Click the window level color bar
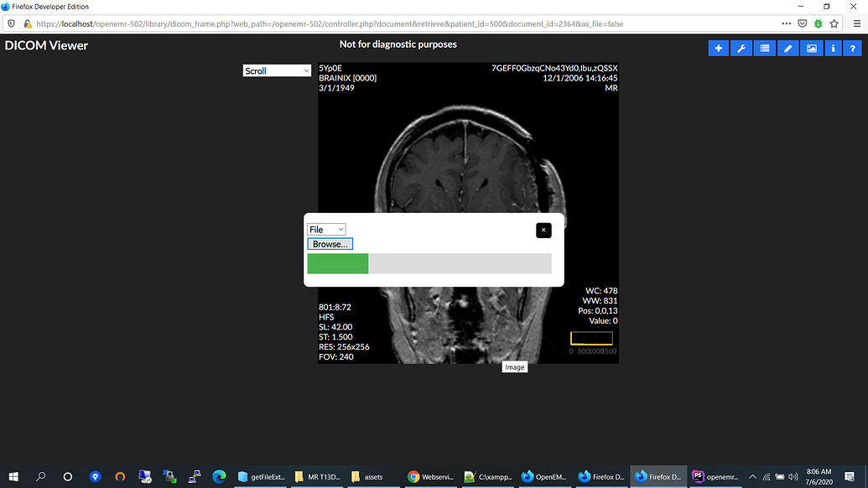Image resolution: width=868 pixels, height=488 pixels. (593, 338)
